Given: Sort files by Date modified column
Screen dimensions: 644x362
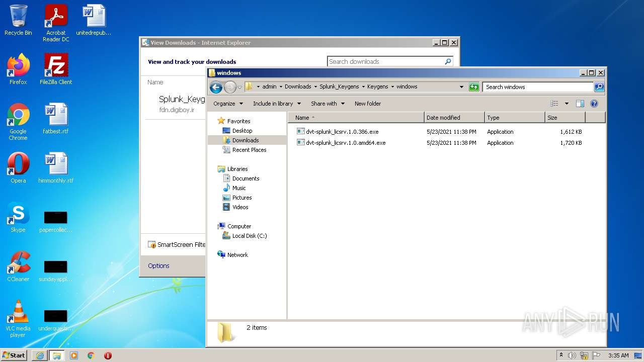Looking at the screenshot, I should click(x=454, y=118).
